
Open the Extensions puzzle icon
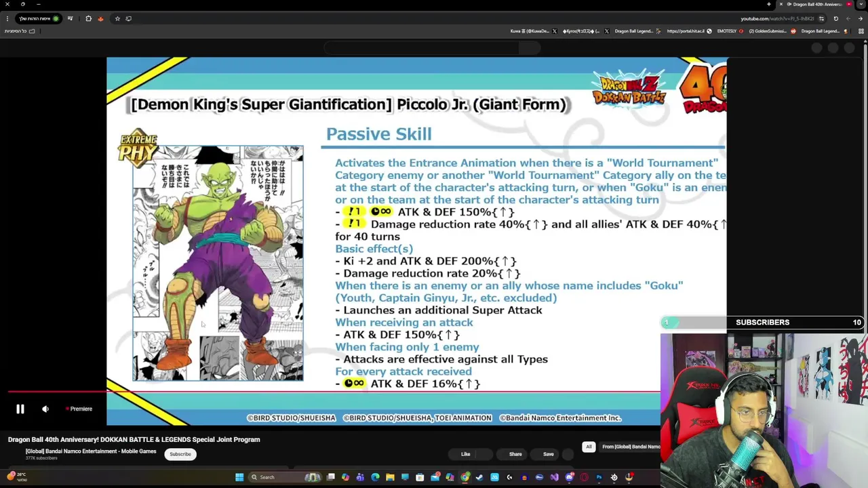click(88, 18)
